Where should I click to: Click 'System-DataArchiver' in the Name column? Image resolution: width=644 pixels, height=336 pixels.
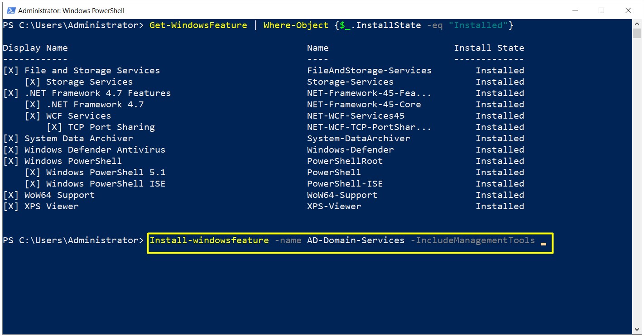click(x=358, y=139)
